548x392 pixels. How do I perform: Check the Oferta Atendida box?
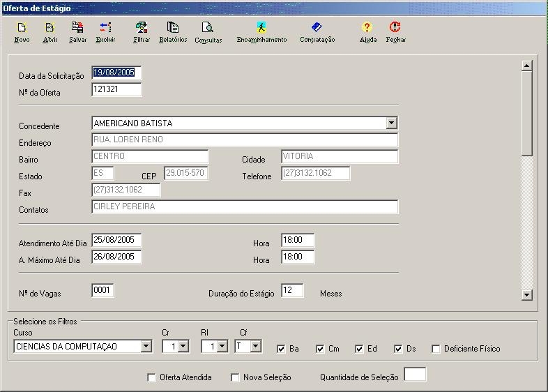tap(151, 377)
